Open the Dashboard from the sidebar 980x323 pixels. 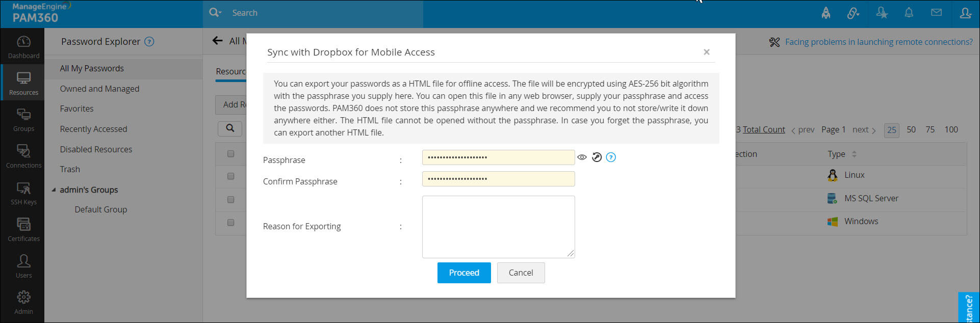click(x=23, y=47)
